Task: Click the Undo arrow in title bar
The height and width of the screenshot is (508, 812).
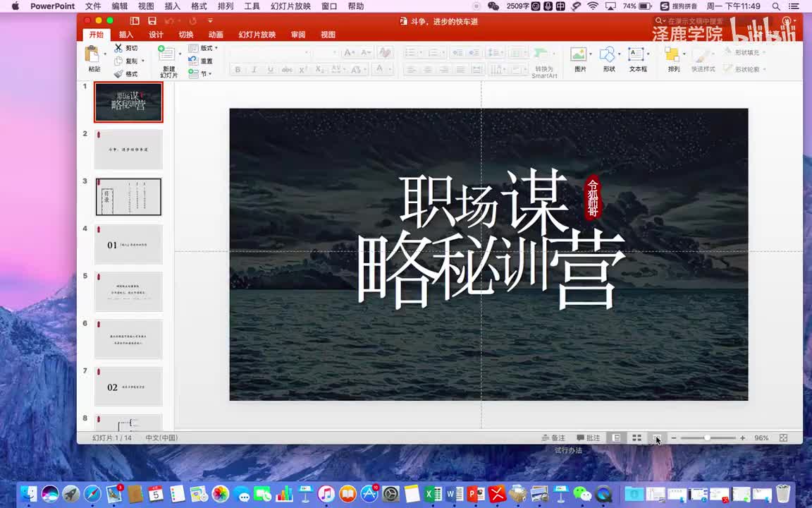Action: coord(169,21)
